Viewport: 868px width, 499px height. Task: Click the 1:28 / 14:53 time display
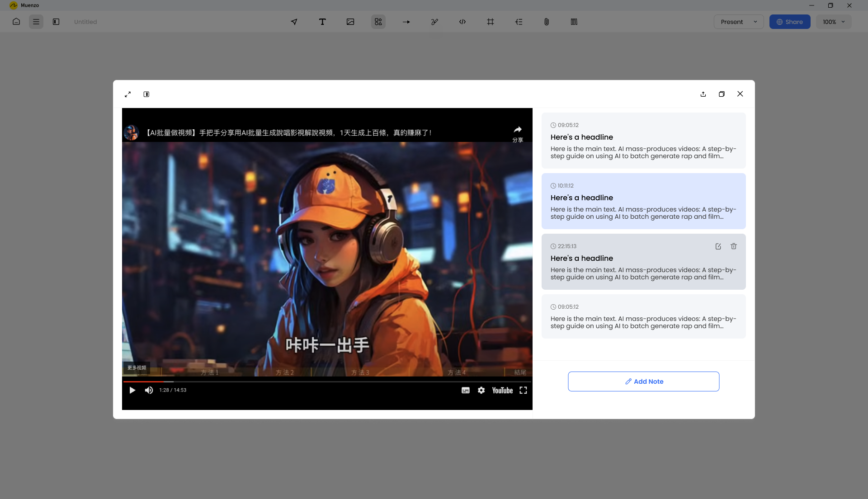173,390
